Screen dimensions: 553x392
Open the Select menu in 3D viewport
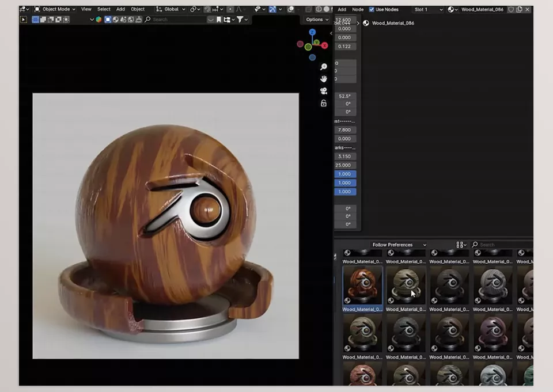pos(104,9)
